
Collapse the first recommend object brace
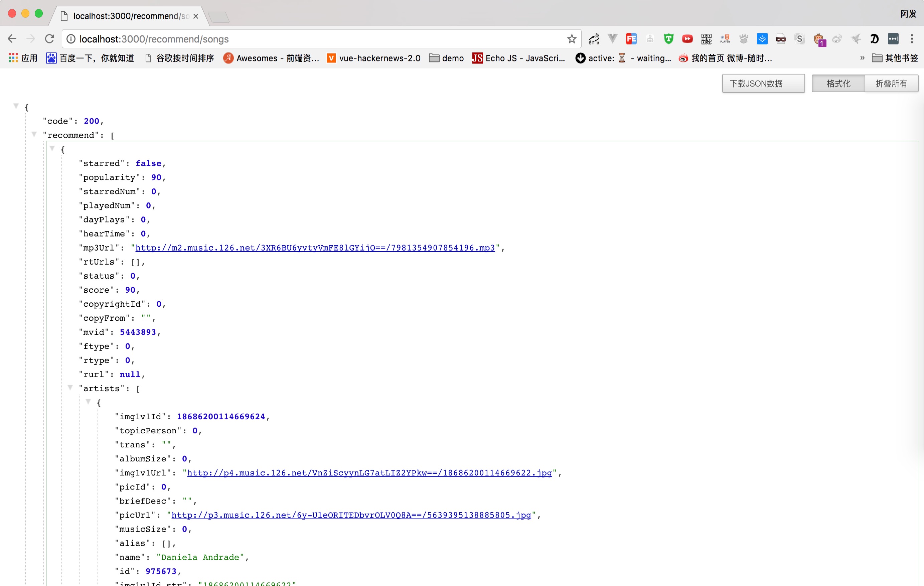point(52,149)
